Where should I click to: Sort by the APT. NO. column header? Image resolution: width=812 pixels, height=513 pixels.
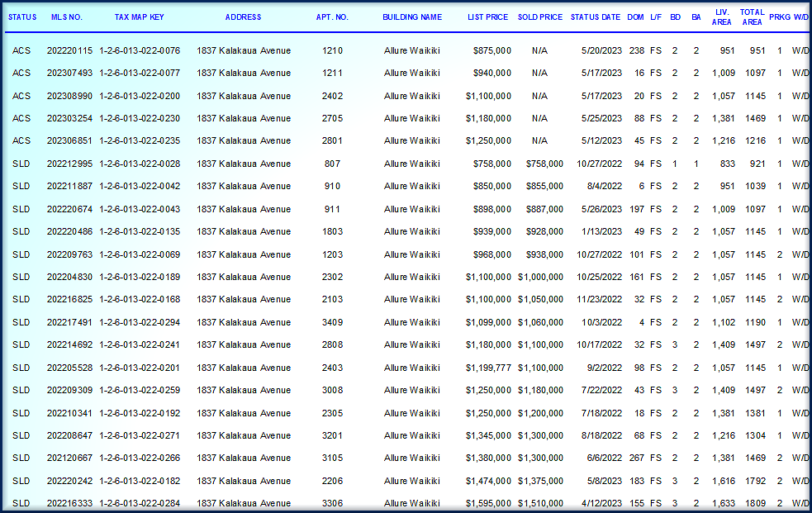point(332,17)
